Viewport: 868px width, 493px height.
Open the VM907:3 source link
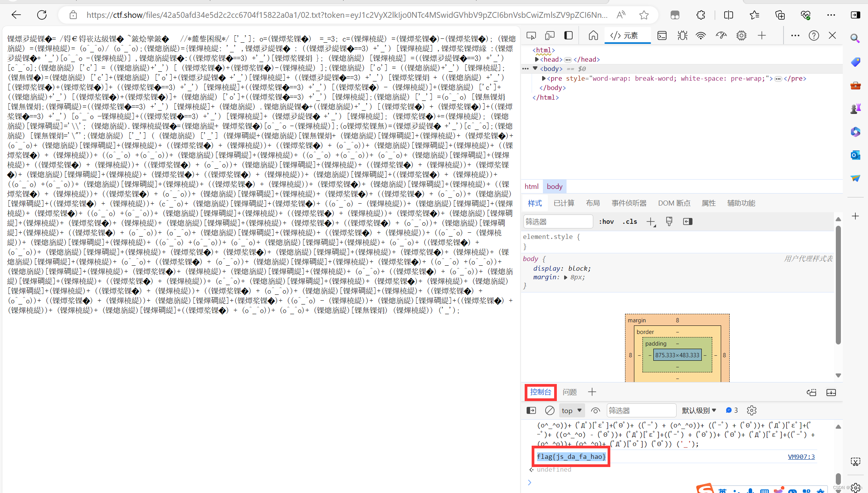point(801,457)
